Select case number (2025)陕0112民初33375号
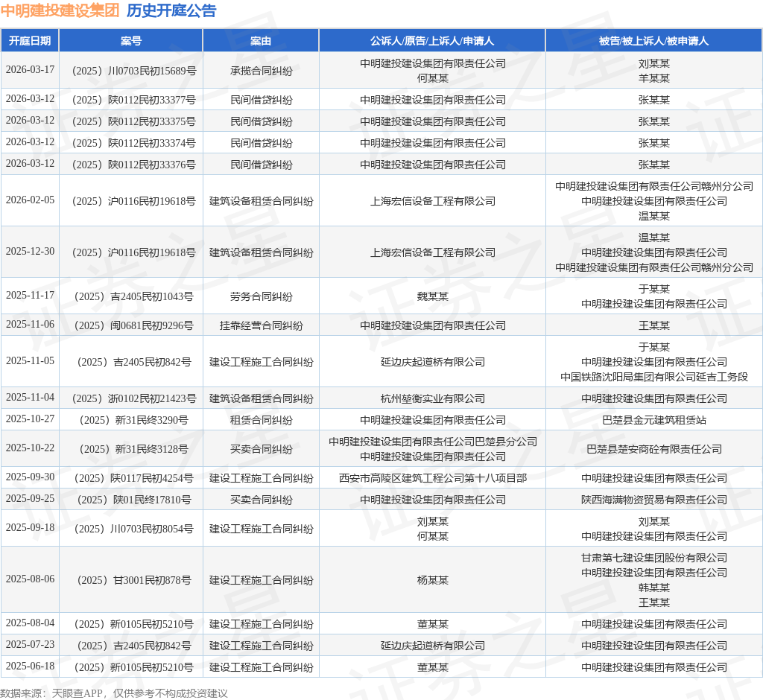This screenshot has height=700, width=763. 134,121
